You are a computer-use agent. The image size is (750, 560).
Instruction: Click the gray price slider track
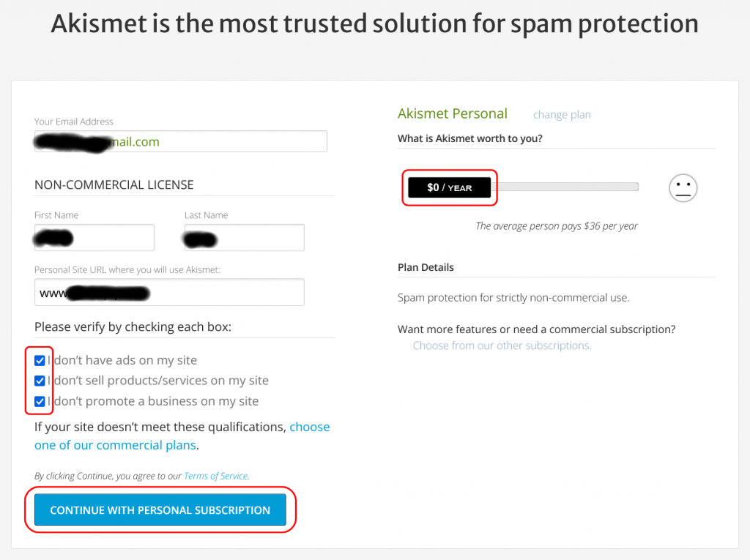pos(565,187)
